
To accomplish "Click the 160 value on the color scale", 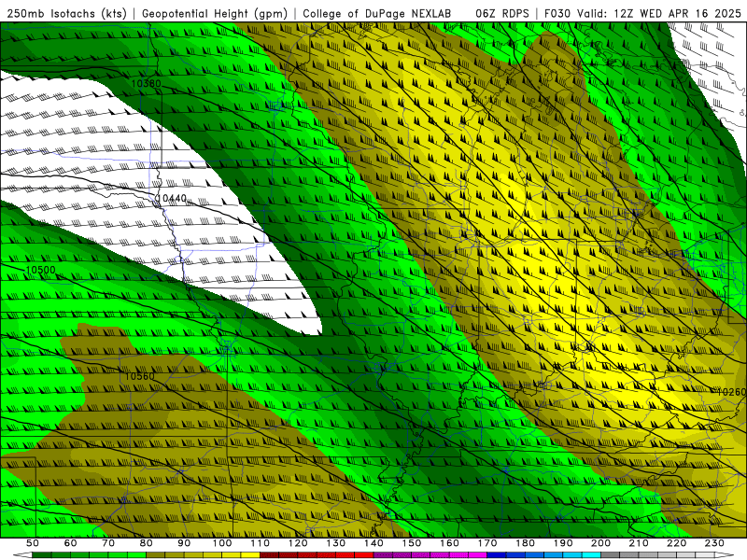I will [x=449, y=543].
